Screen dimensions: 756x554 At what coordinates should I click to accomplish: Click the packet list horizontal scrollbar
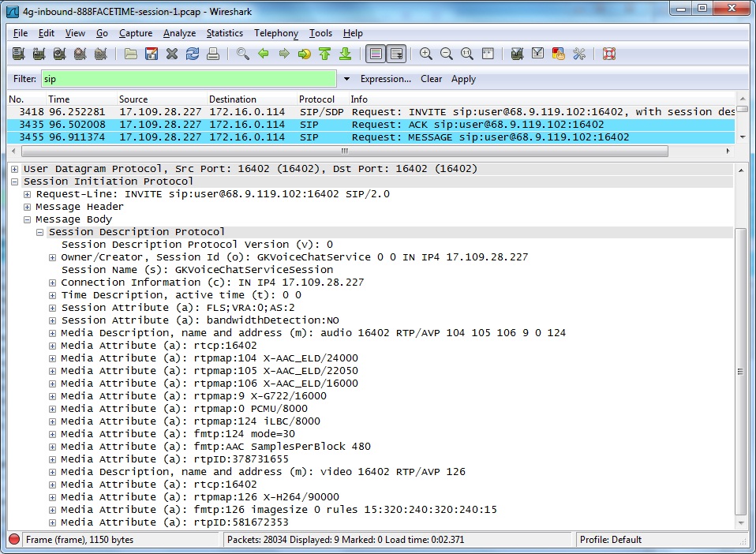pos(344,151)
